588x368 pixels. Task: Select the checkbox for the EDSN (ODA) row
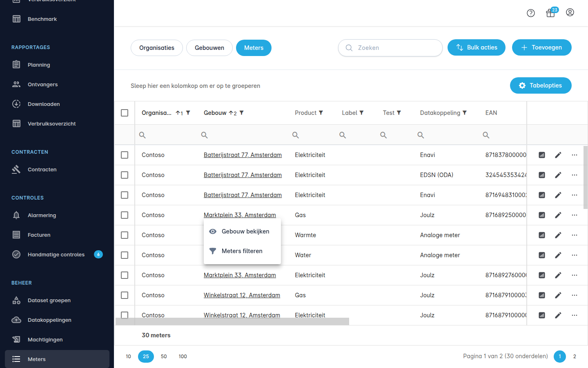pyautogui.click(x=125, y=175)
